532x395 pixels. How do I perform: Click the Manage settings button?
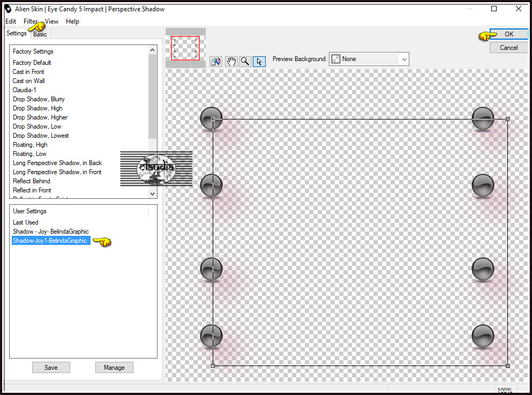[x=114, y=368]
